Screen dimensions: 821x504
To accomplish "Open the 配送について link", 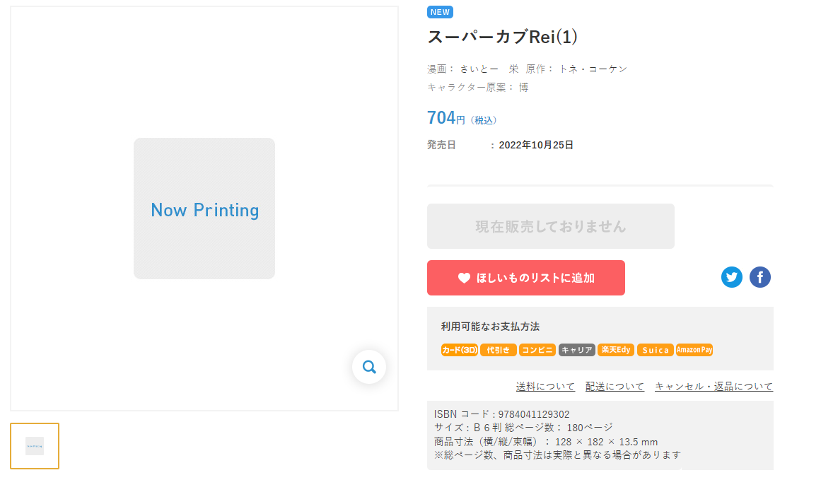I will (615, 387).
